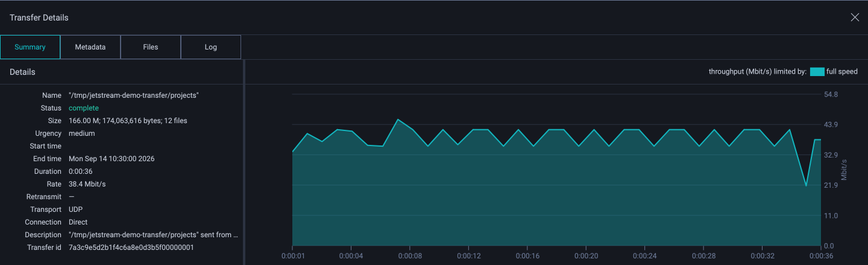This screenshot has height=265, width=868.
Task: Click the throughput peak near 0:00:08
Action: [x=397, y=120]
